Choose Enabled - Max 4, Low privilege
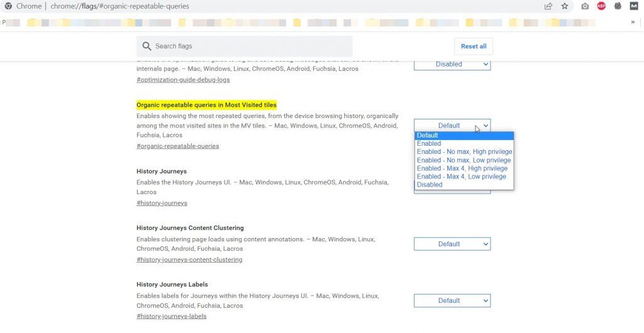This screenshot has width=644, height=333. (464, 177)
